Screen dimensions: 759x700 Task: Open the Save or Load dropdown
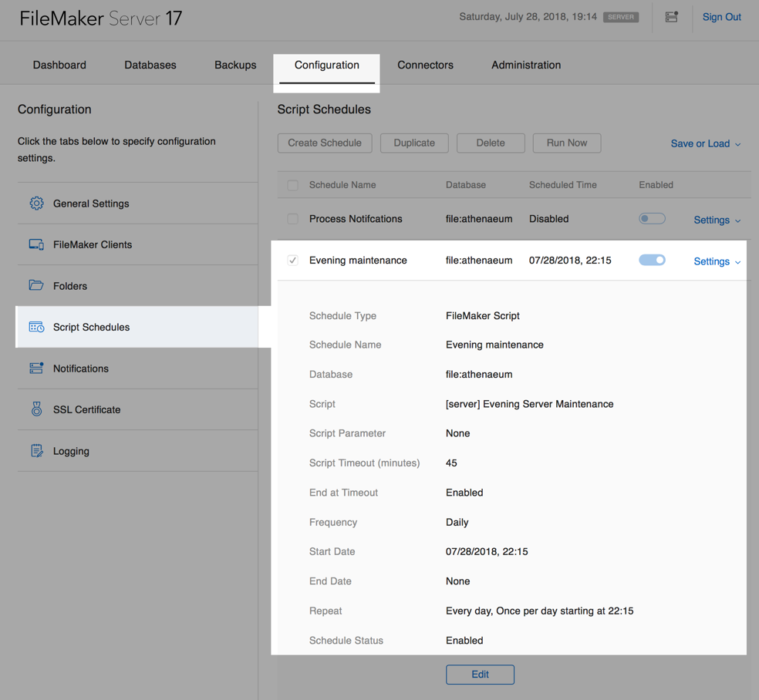click(x=705, y=143)
